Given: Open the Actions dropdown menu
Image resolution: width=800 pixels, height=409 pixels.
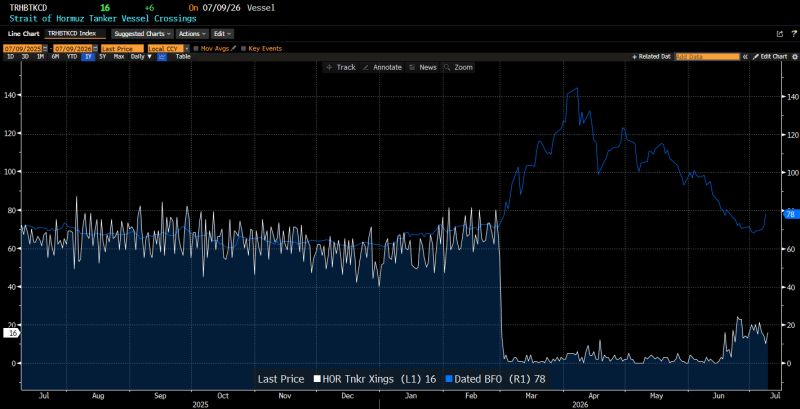Looking at the screenshot, I should click(192, 34).
